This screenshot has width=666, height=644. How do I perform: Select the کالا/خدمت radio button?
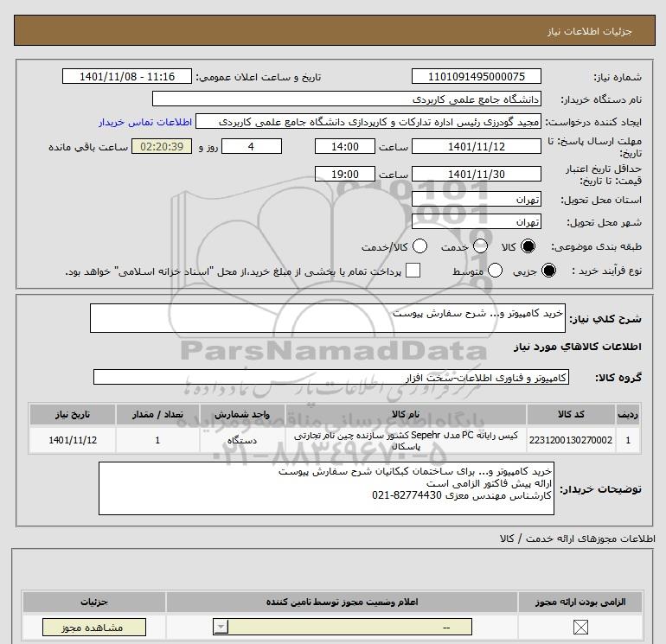point(420,246)
